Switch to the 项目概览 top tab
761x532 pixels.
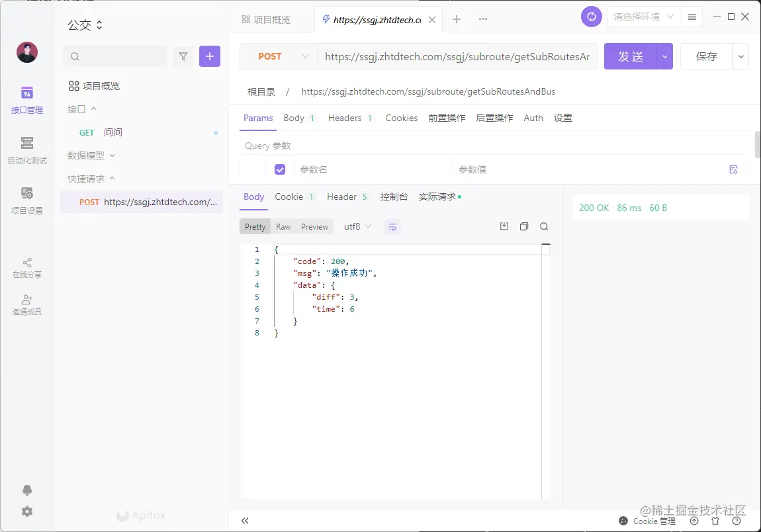266,20
